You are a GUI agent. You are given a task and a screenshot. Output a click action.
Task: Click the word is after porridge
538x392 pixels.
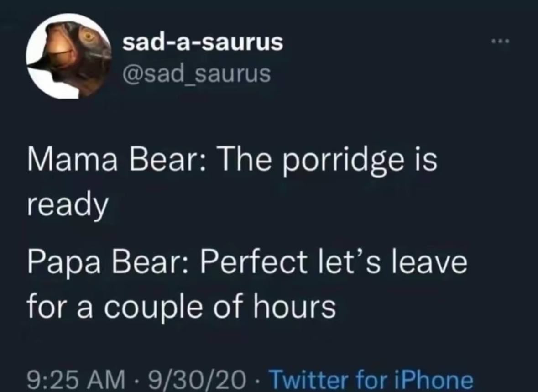[427, 160]
